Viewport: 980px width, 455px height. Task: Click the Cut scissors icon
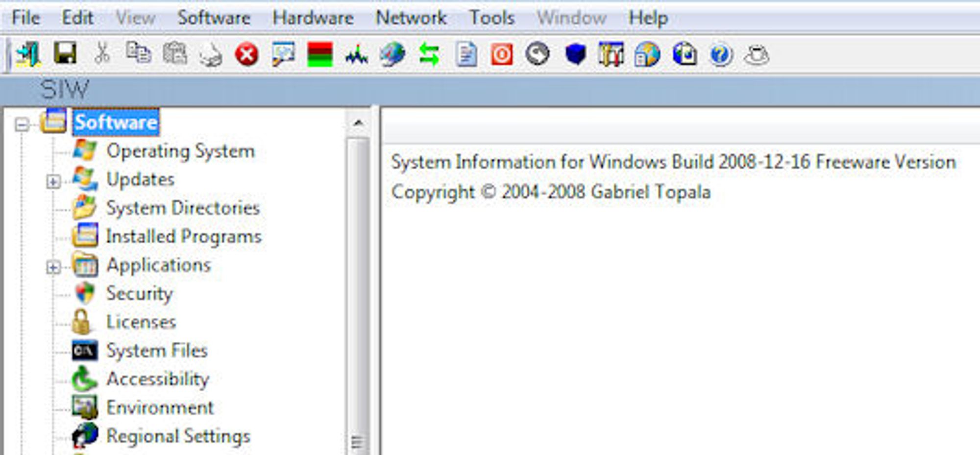click(x=102, y=53)
